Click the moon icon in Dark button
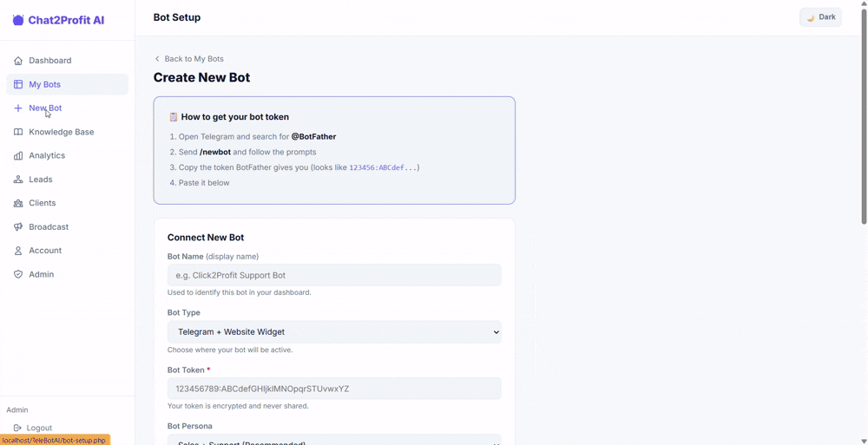 811,17
